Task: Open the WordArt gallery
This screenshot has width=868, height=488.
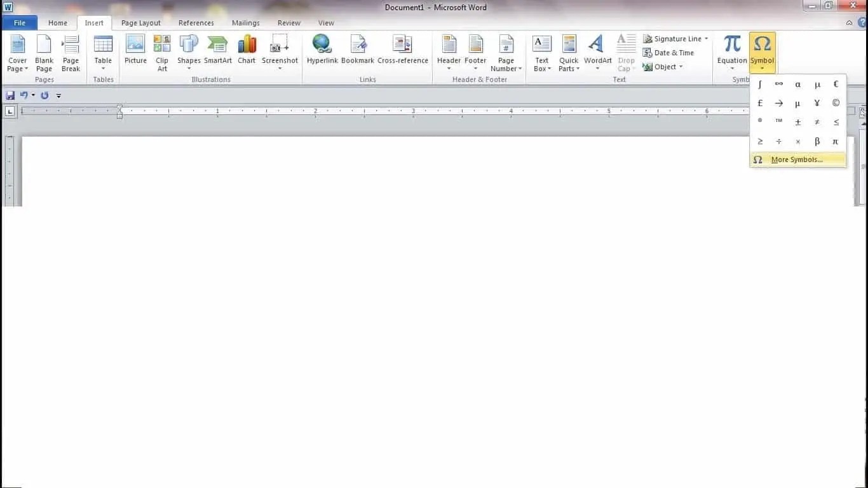Action: 597,53
